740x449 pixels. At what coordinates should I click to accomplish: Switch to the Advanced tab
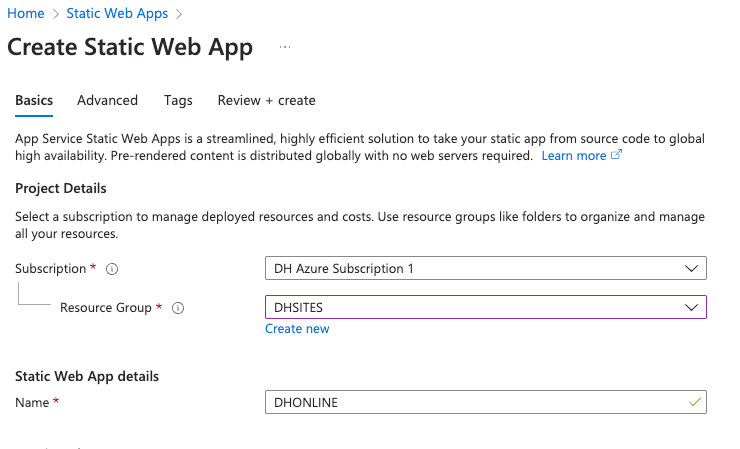(x=107, y=100)
